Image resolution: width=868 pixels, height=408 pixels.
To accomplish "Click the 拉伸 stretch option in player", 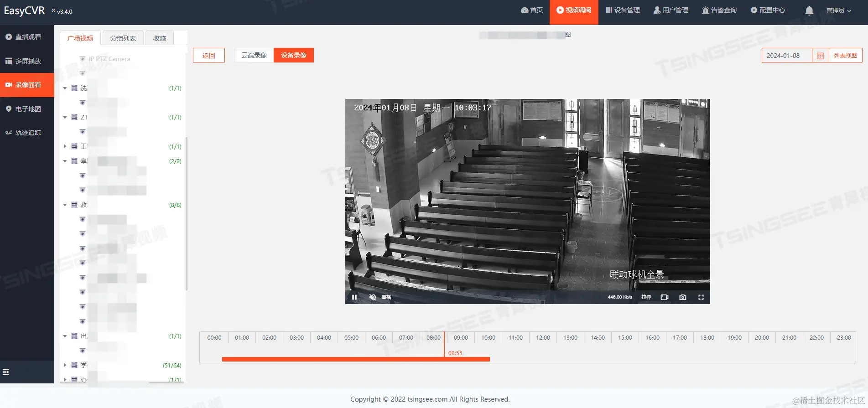I will (x=646, y=297).
